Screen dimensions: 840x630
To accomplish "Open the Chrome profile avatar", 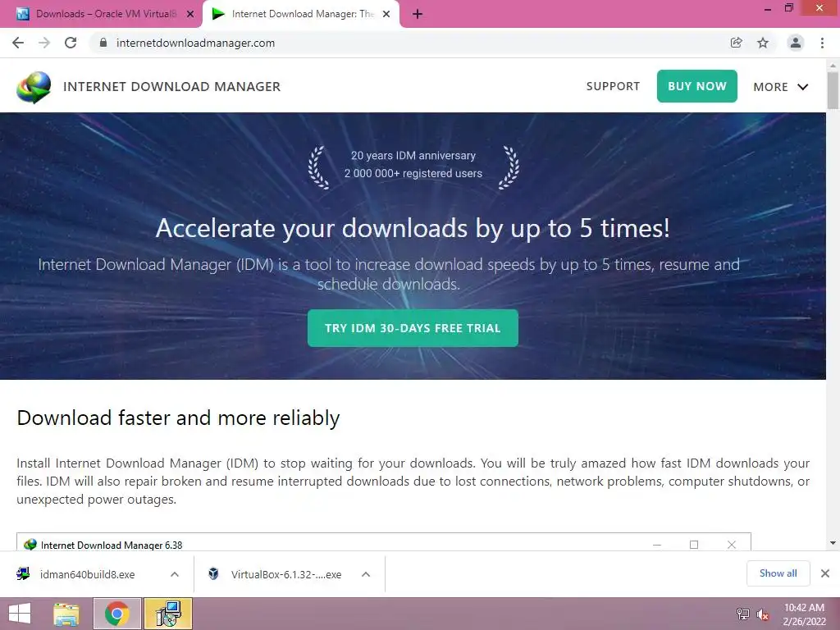I will (796, 43).
